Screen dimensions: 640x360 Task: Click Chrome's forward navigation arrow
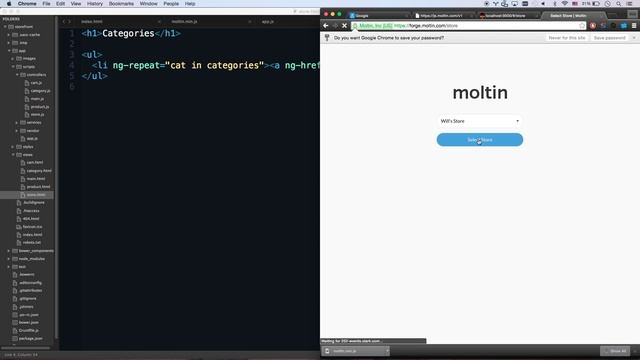[335, 25]
